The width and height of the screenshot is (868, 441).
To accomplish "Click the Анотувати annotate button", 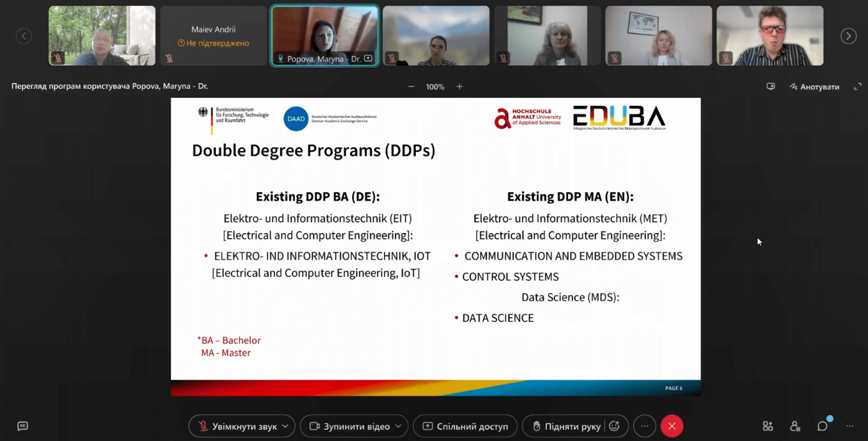I will [x=814, y=87].
